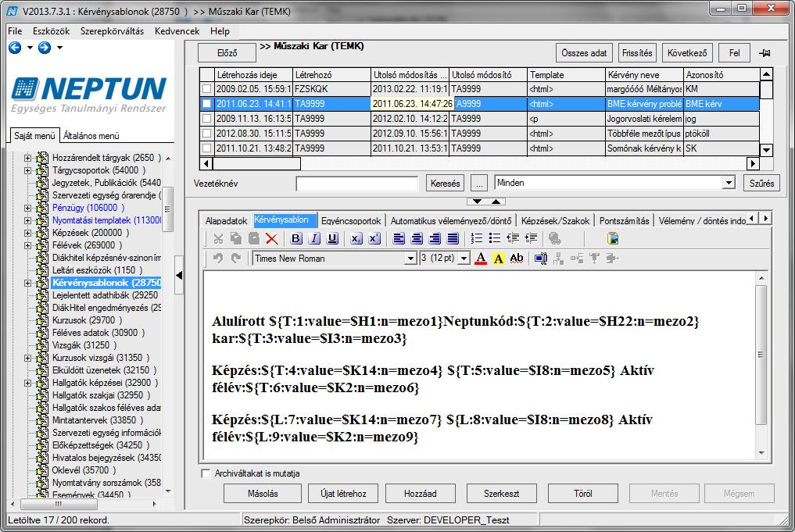Click the Kérvény neve column header
The image size is (795, 532).
click(644, 75)
